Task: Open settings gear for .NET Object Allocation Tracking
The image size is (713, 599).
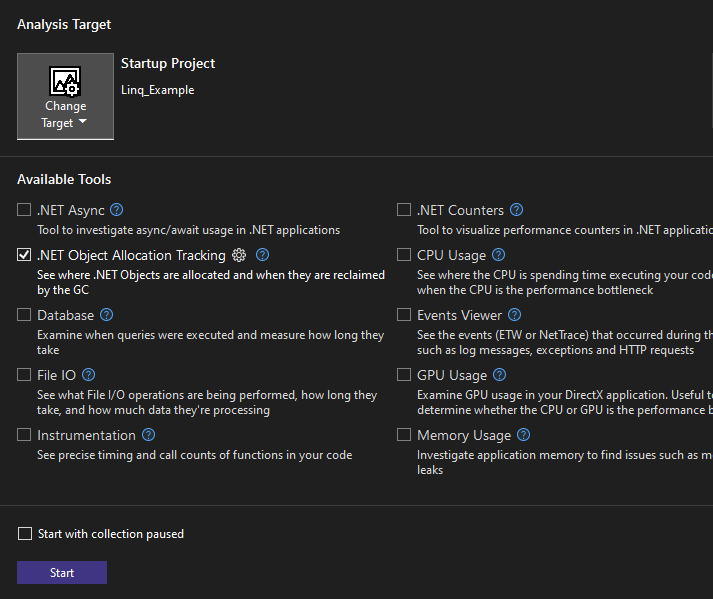Action: click(238, 255)
